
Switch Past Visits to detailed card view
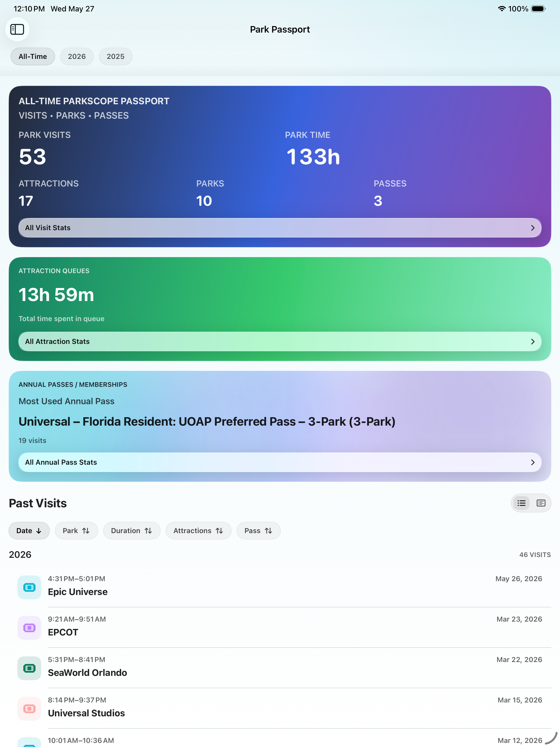541,503
